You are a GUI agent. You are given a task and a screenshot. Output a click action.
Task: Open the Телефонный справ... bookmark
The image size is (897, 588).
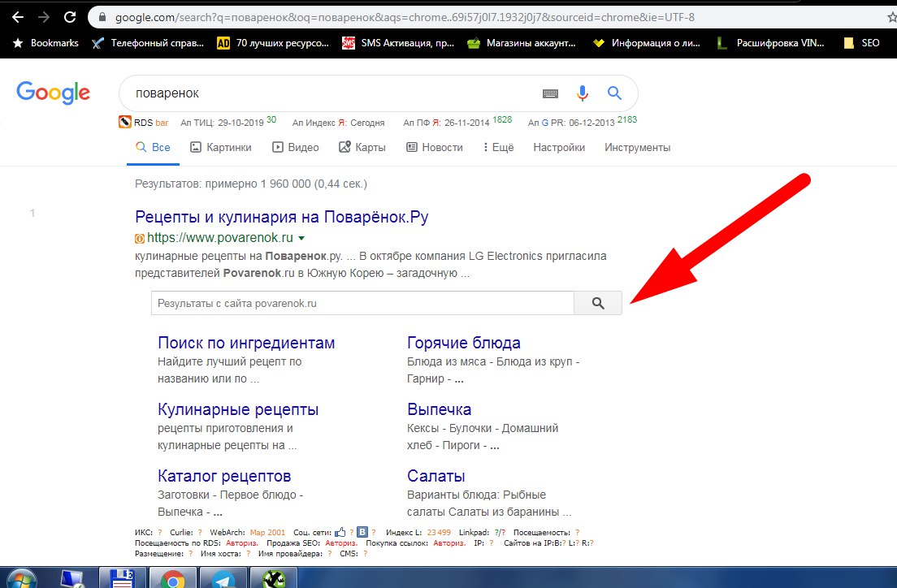(148, 43)
